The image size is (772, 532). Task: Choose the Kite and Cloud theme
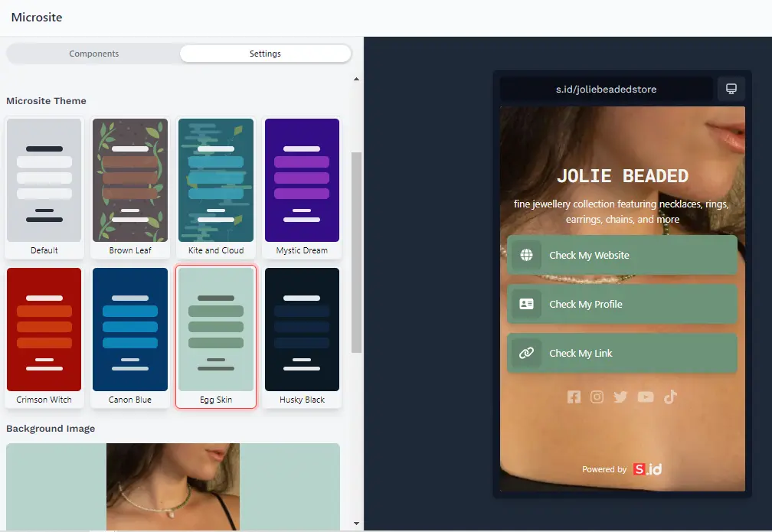216,188
